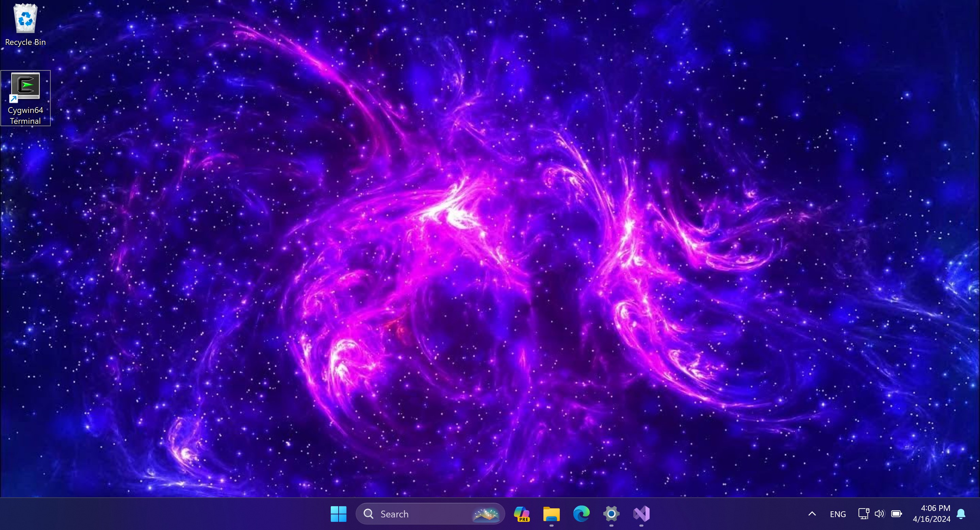Expand hidden system tray icons

click(812, 514)
